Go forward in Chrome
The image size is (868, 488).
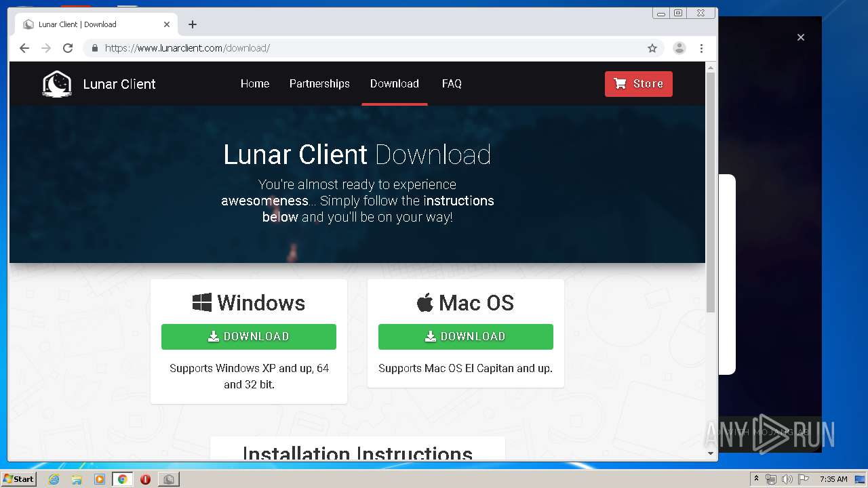pos(46,48)
